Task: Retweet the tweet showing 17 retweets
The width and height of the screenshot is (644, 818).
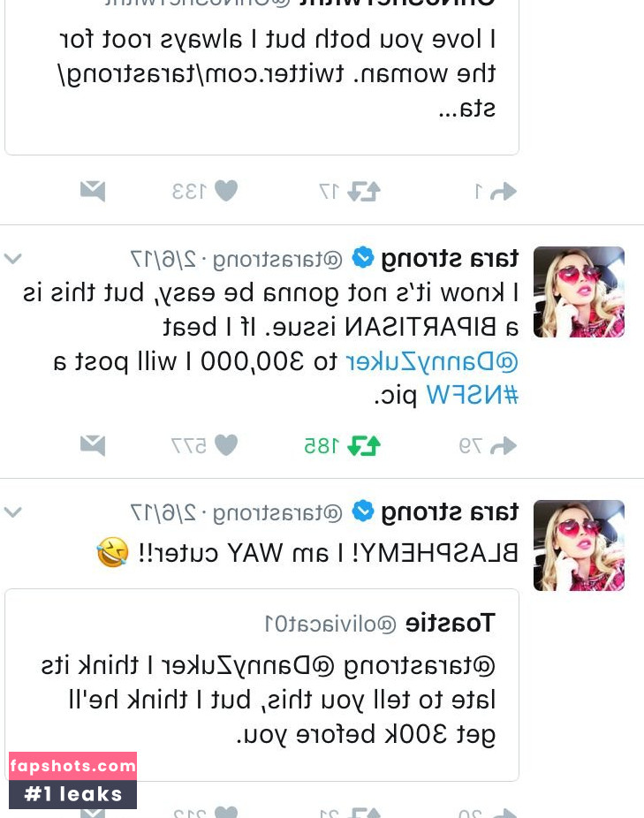Action: coord(364,192)
